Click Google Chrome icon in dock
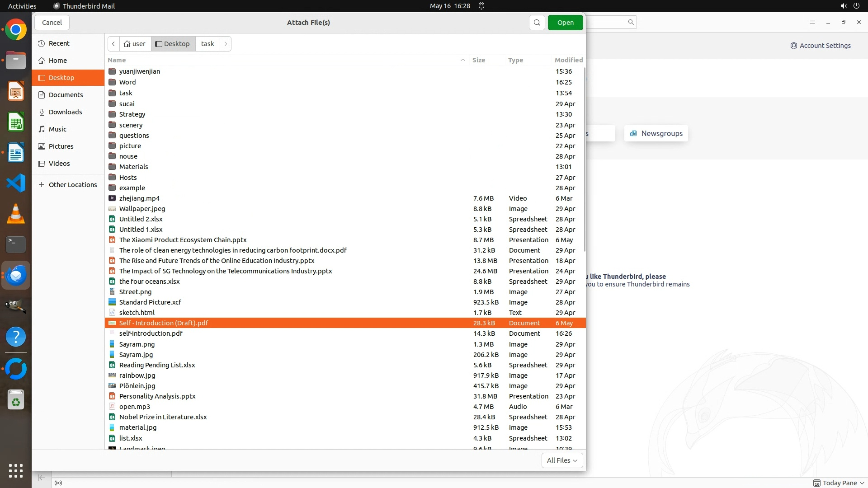The width and height of the screenshot is (868, 488). pyautogui.click(x=16, y=30)
